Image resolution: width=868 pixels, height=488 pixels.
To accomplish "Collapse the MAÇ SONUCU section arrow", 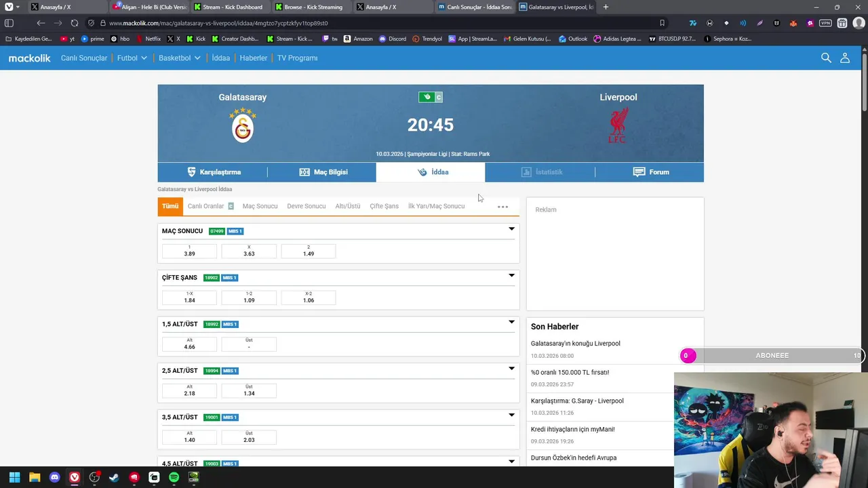I will click(511, 229).
